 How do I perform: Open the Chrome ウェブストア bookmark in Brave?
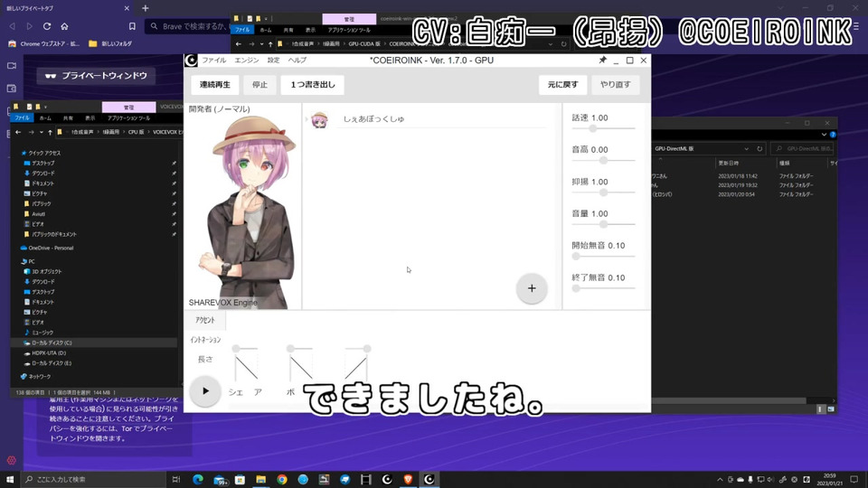click(x=44, y=43)
